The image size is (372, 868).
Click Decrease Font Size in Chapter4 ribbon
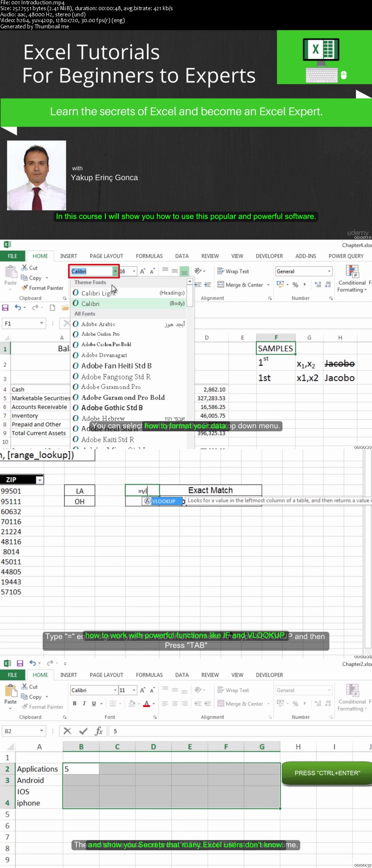(152, 271)
